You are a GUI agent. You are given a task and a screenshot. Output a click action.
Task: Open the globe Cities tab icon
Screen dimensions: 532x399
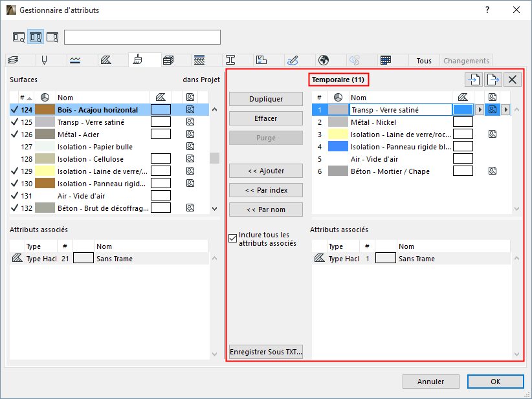click(324, 60)
